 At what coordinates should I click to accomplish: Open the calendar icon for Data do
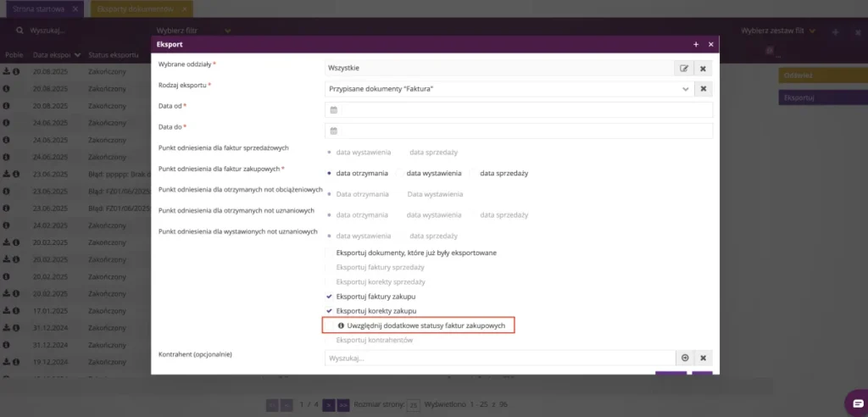tap(333, 131)
